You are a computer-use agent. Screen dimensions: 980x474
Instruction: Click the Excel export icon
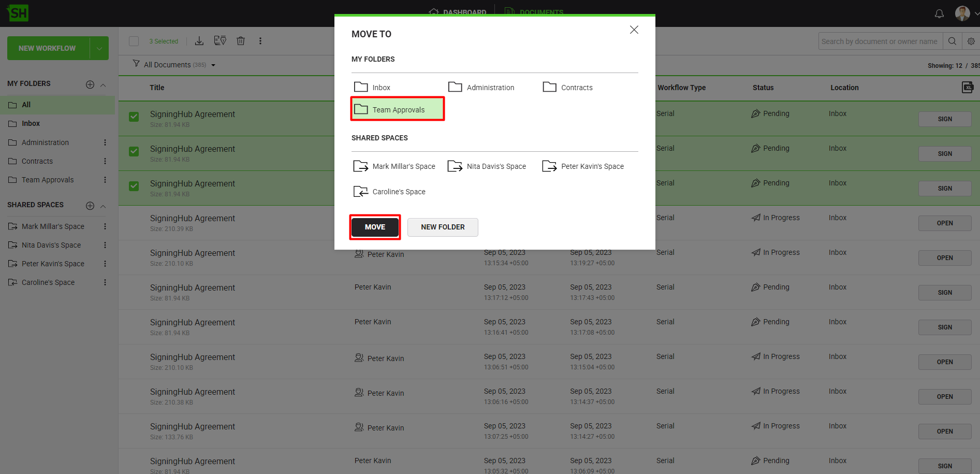pos(967,88)
